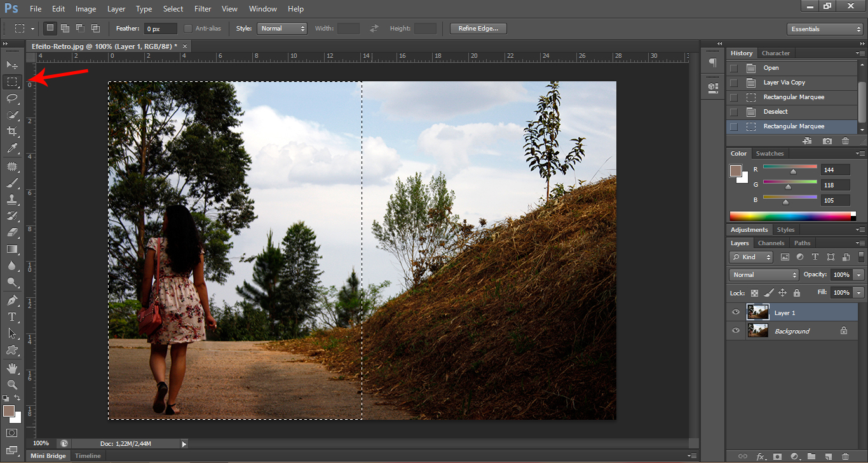868x463 pixels.
Task: Click the Feather input field
Action: click(x=159, y=29)
